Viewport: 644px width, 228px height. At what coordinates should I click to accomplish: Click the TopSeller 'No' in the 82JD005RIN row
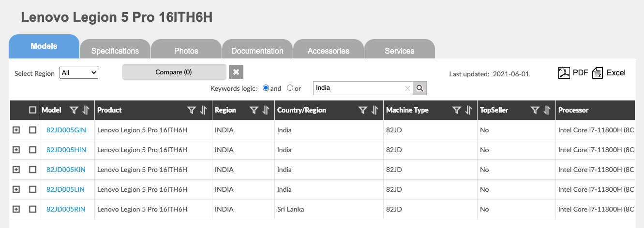coord(484,209)
